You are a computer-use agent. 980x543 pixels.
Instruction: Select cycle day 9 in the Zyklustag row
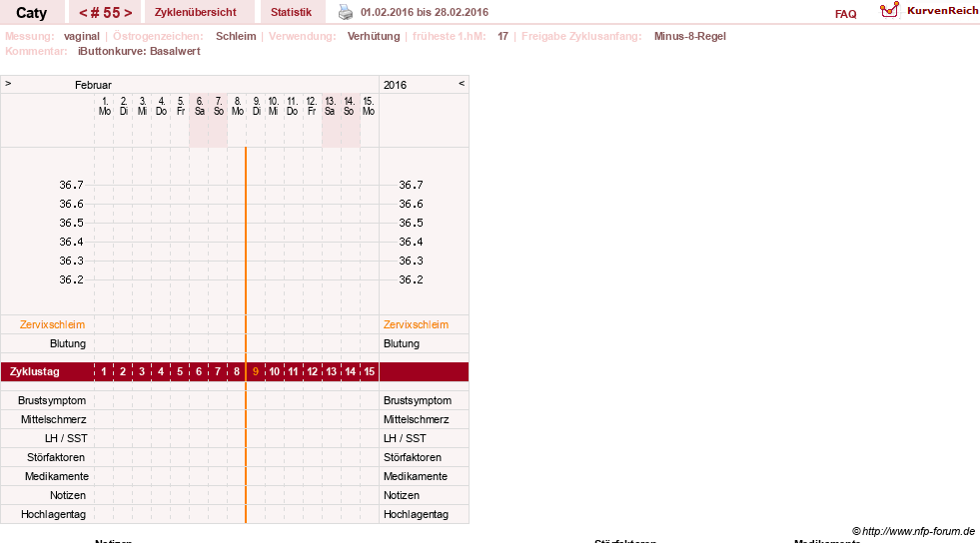[255, 371]
